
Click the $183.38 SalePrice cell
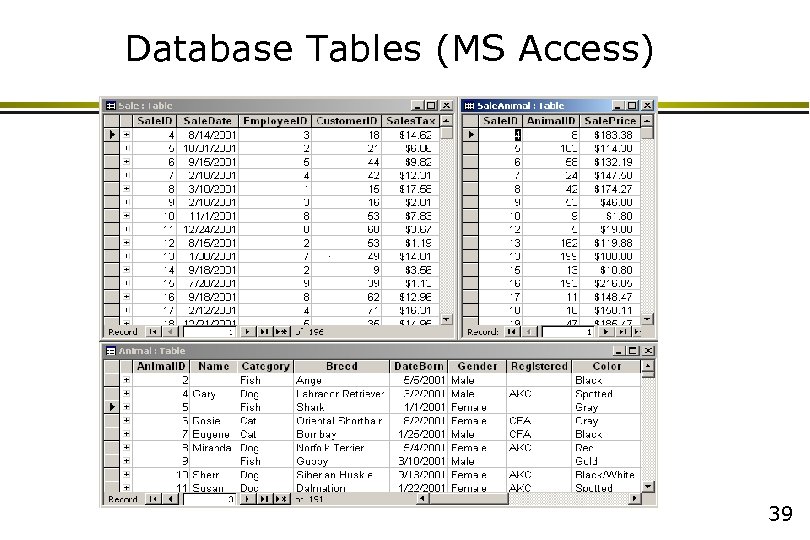(x=610, y=135)
